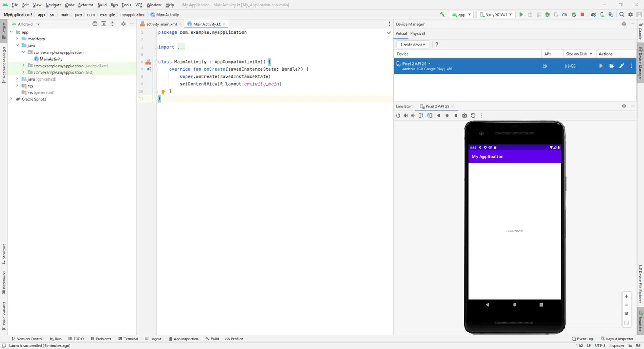This screenshot has width=644, height=349.
Task: Start debugging with the green bug icon
Action: point(547,14)
